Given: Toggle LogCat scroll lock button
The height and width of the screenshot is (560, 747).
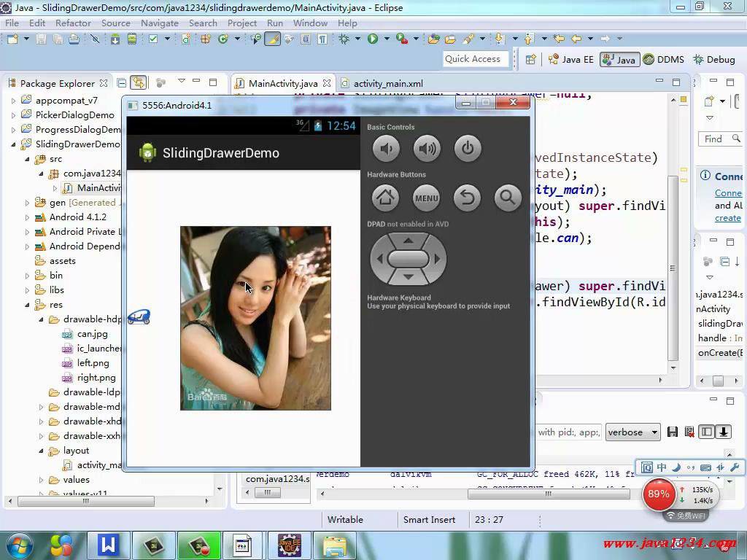Looking at the screenshot, I should [x=723, y=432].
